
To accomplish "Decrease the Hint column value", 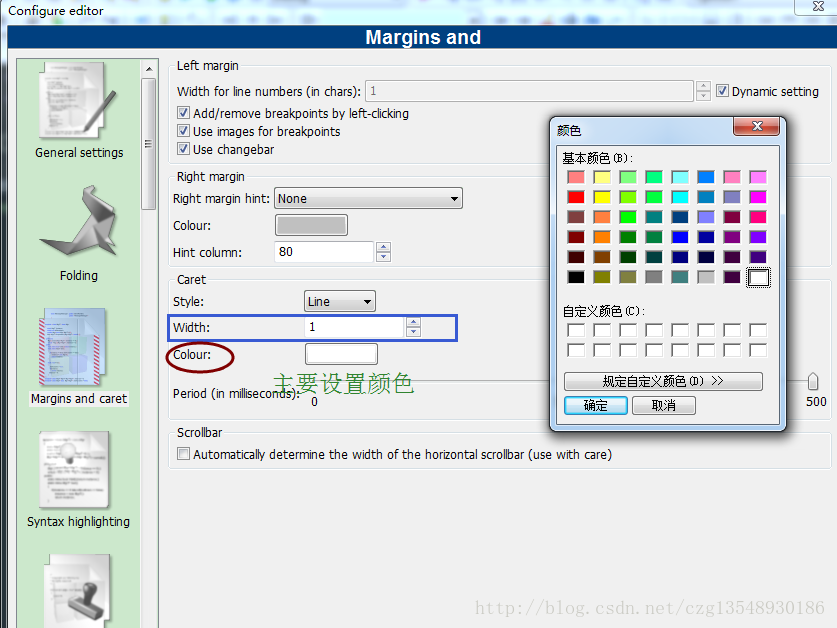I will 383,257.
